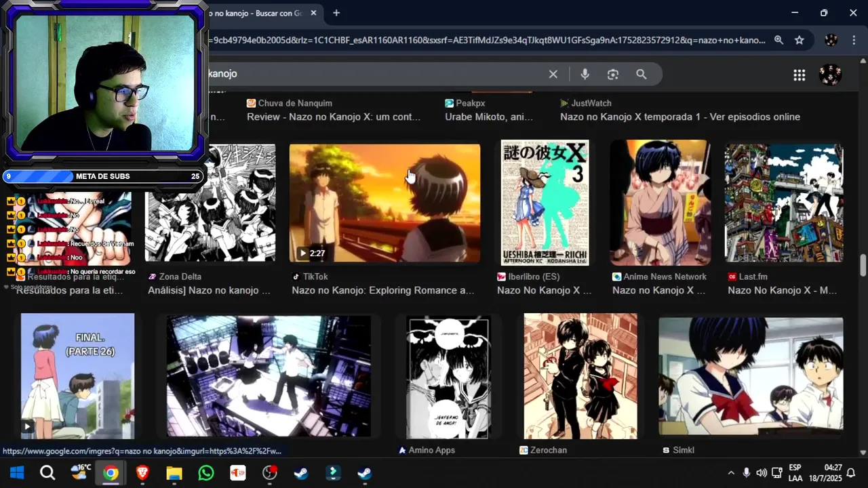Select the nazo no kanojo Google tab

coord(261,13)
